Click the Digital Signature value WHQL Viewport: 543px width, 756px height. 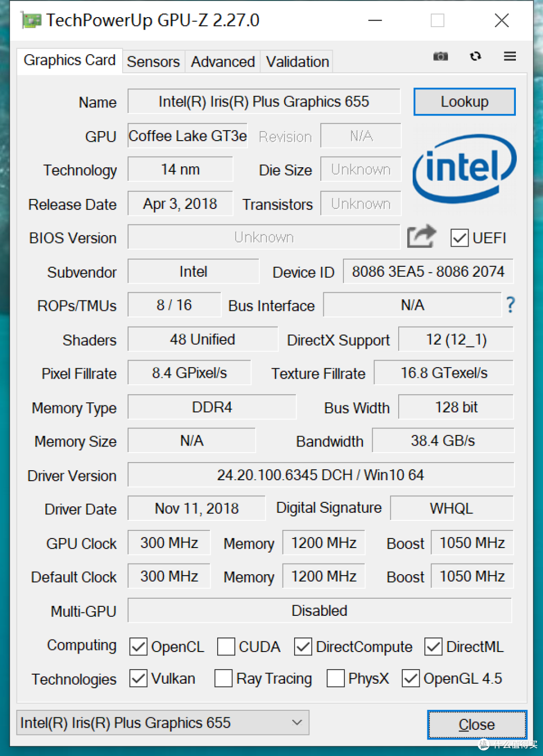pyautogui.click(x=451, y=508)
